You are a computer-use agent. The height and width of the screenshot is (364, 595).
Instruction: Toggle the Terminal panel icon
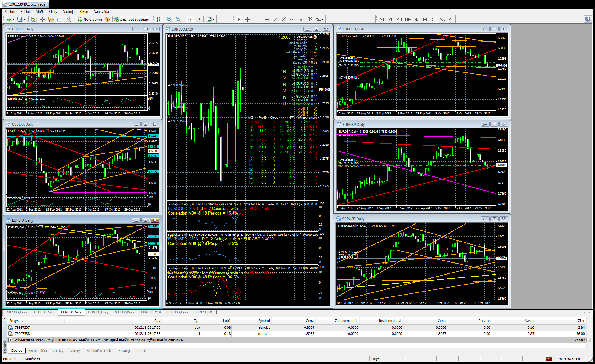click(x=60, y=19)
